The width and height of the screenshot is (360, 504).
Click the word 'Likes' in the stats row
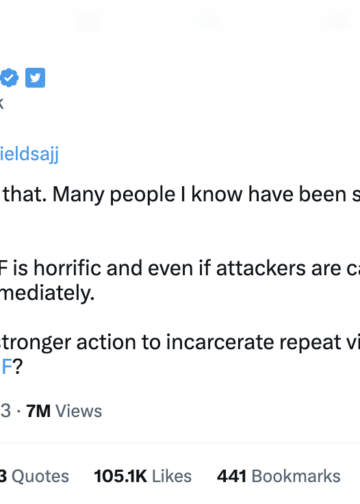[x=172, y=476]
